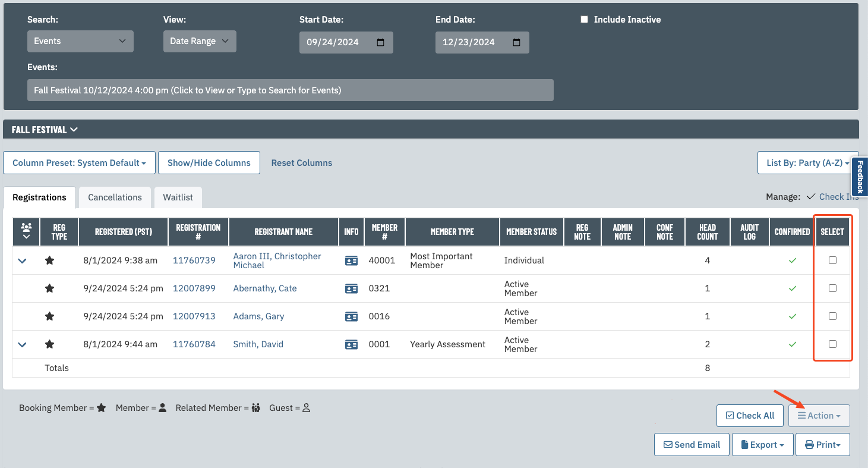The width and height of the screenshot is (868, 468).
Task: Open the Feedback side tab
Action: point(860,177)
